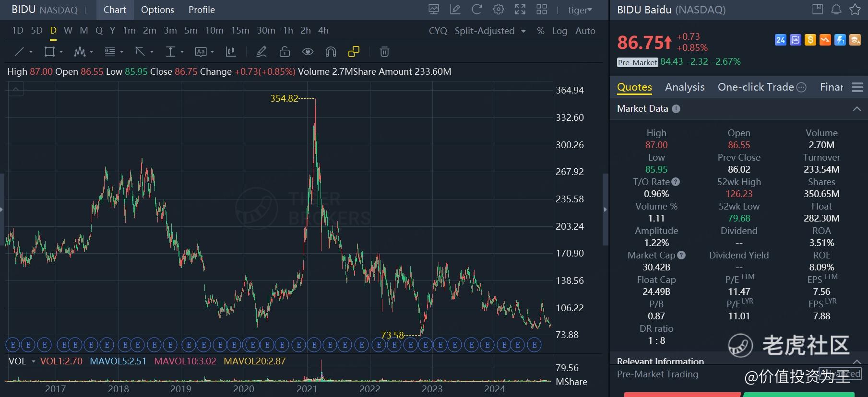Toggle drawings visibility with the eye icon
This screenshot has height=397, width=868.
308,52
